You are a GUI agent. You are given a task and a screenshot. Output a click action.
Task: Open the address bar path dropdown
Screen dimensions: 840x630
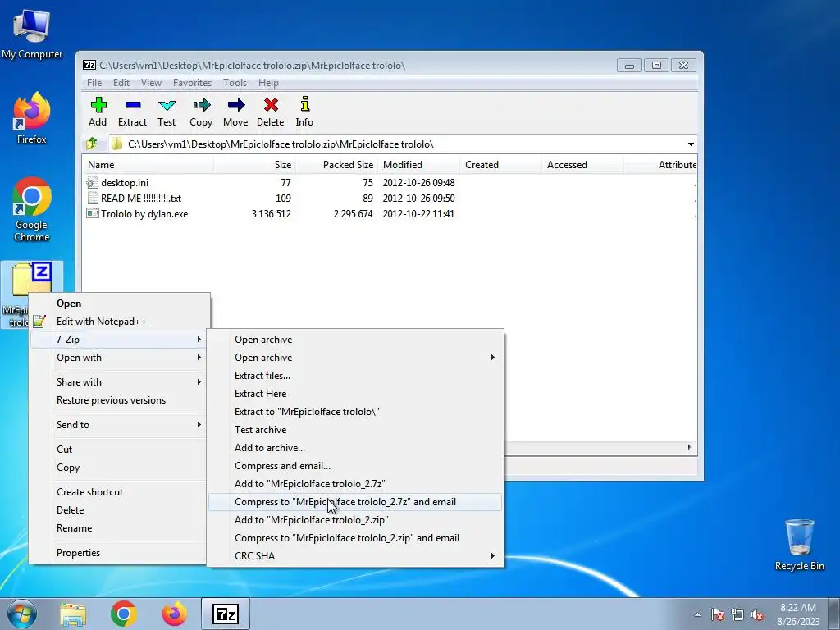click(691, 144)
